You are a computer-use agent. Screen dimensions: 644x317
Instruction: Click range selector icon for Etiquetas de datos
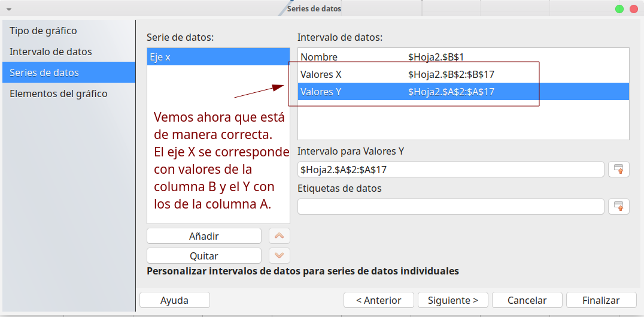pos(618,206)
